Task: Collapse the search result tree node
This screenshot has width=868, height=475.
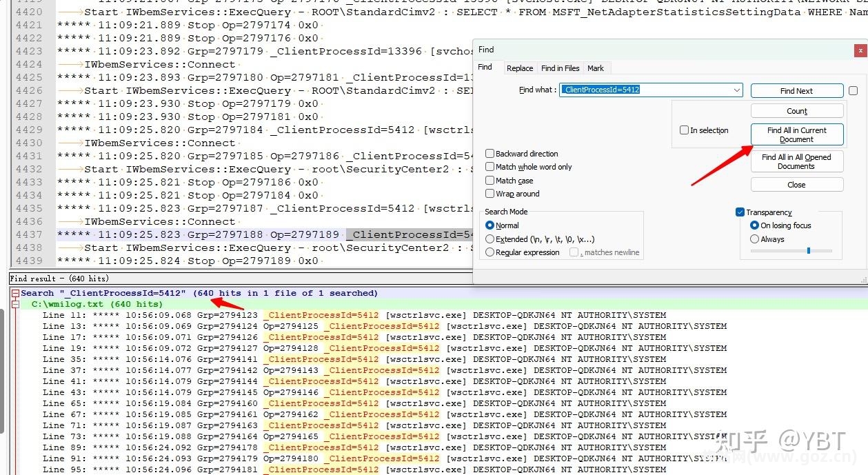Action: [15, 294]
